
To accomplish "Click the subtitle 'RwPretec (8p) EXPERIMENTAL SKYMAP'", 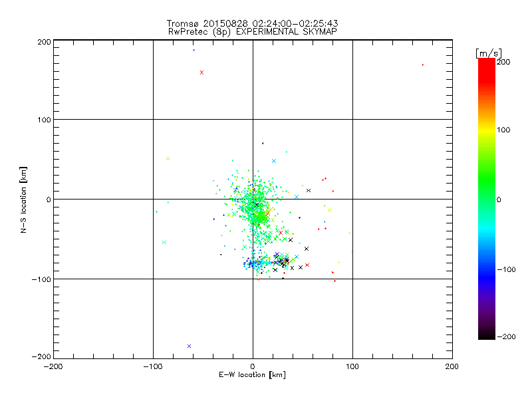I will click(253, 32).
